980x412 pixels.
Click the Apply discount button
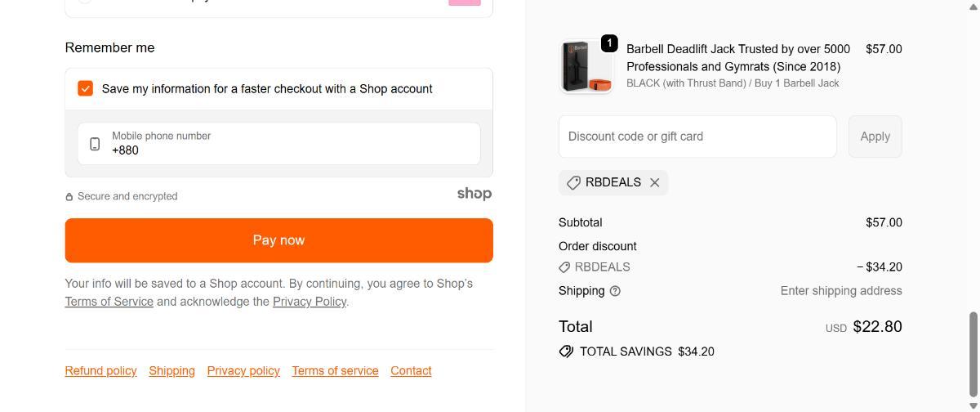875,137
